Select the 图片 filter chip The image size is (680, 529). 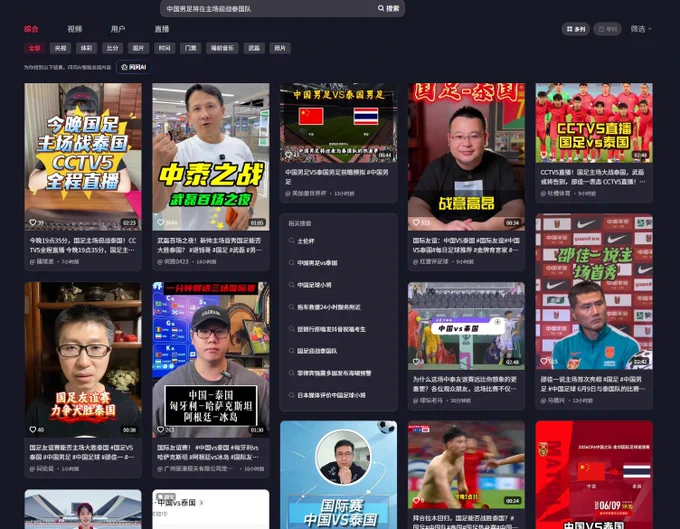point(138,48)
